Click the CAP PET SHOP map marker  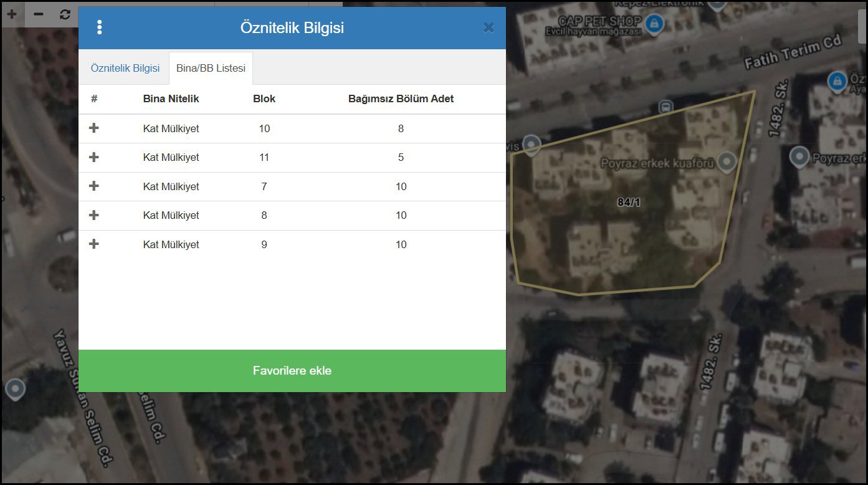coord(654,24)
